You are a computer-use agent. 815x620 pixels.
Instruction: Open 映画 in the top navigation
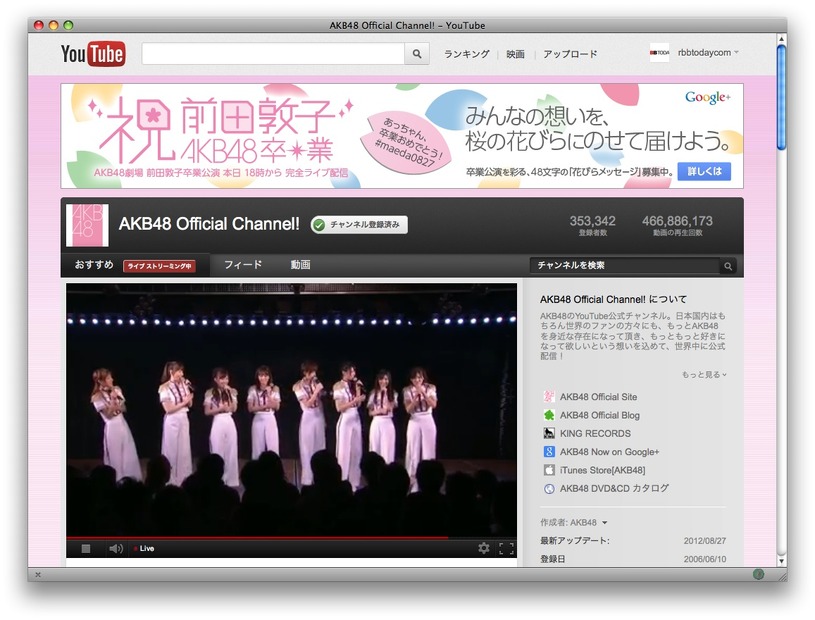pyautogui.click(x=515, y=54)
